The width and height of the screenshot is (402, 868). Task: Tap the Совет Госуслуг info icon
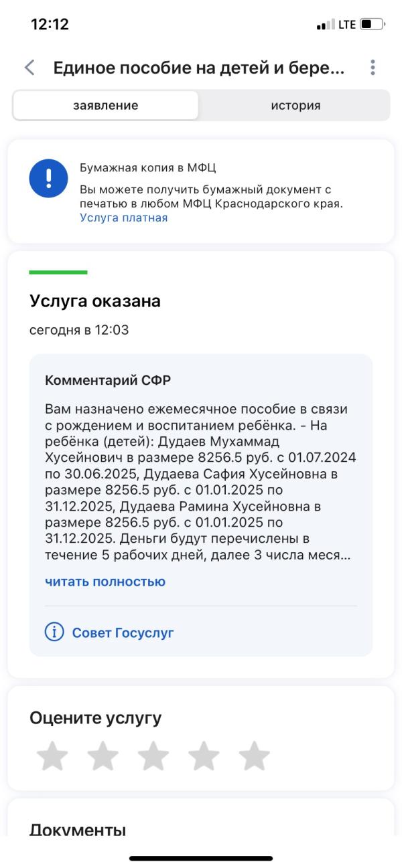click(54, 632)
